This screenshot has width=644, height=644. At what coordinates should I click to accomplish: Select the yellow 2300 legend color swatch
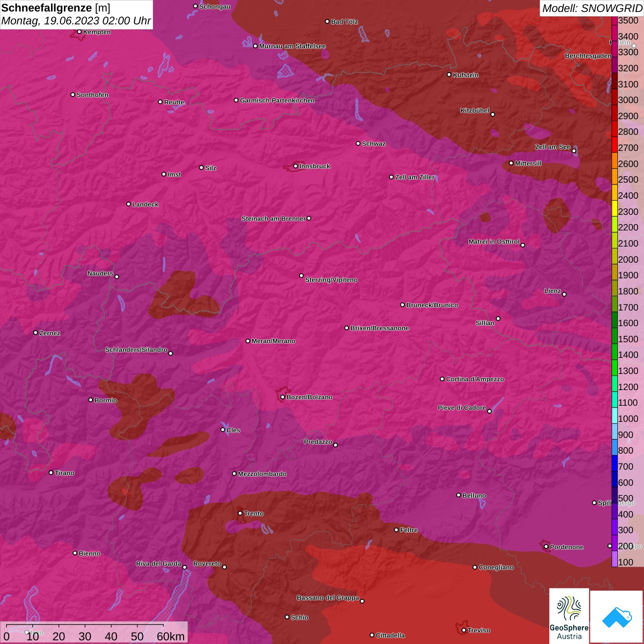615,208
